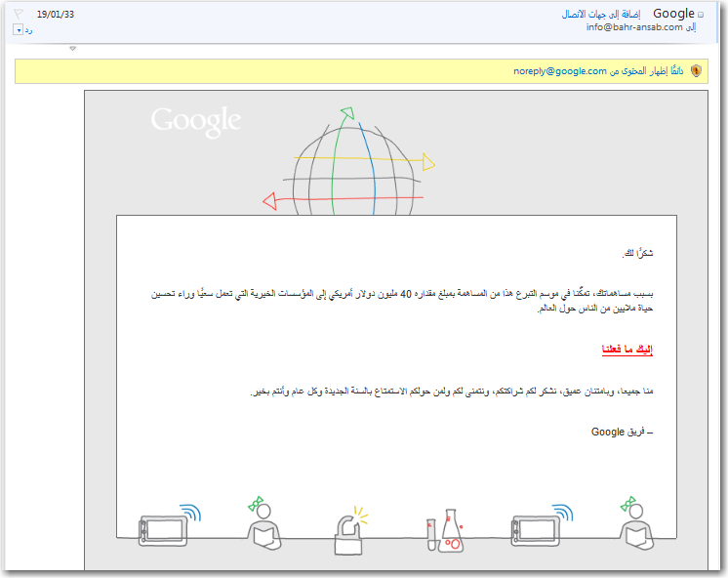Collapse sender details icon beside Google name

tap(701, 15)
